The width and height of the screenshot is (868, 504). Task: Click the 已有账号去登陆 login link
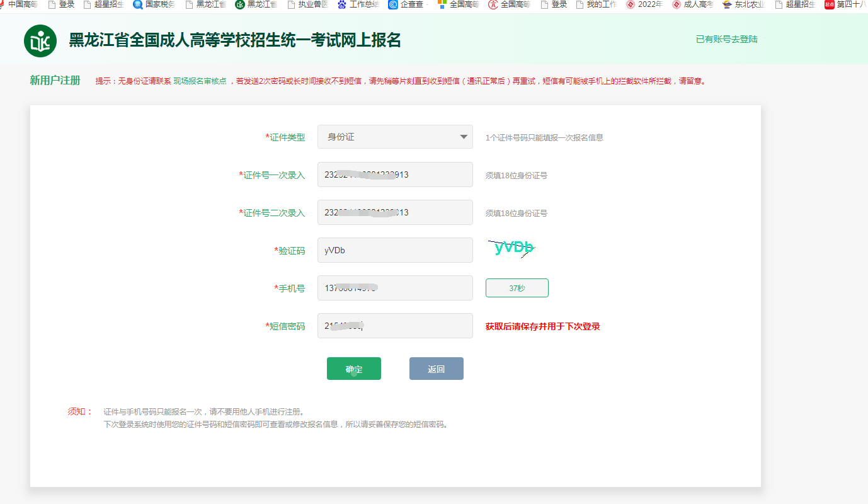point(726,39)
